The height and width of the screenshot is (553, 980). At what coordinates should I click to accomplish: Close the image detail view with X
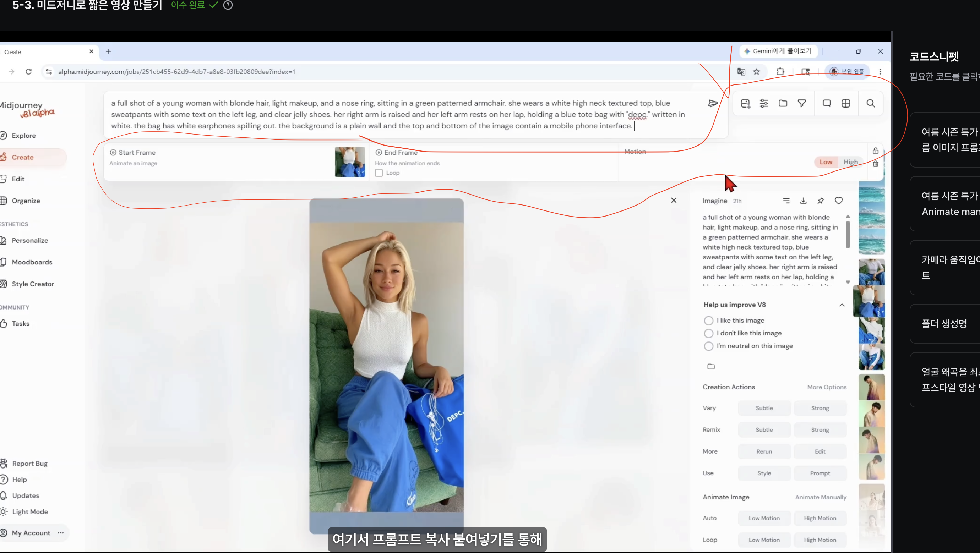pyautogui.click(x=674, y=200)
